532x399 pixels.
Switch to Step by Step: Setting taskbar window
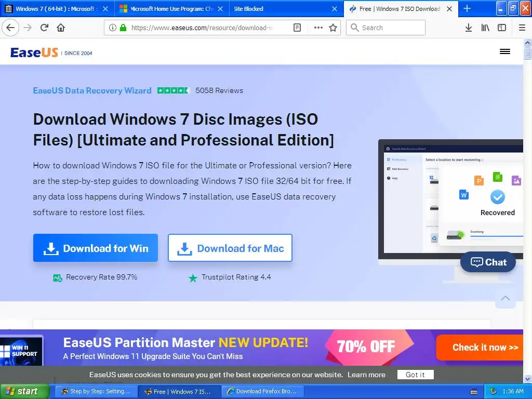click(96, 392)
